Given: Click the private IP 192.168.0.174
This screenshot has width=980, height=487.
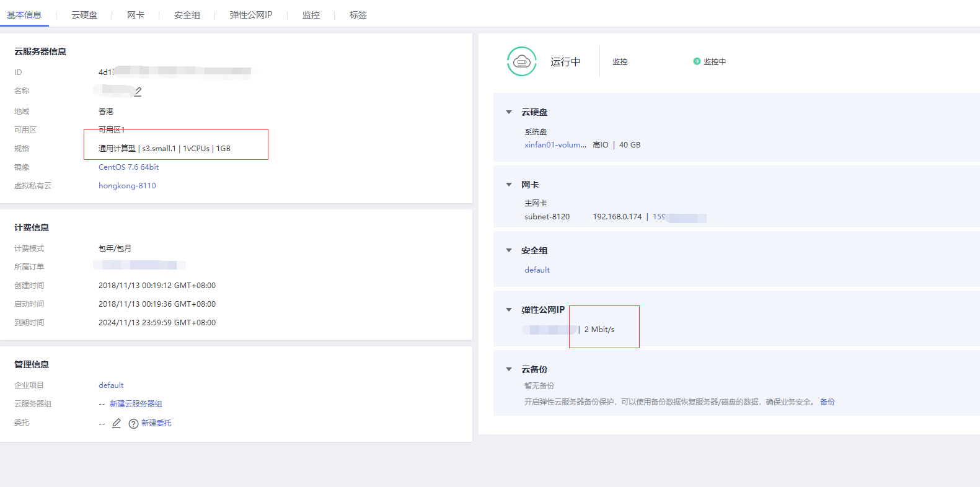Looking at the screenshot, I should click(617, 217).
